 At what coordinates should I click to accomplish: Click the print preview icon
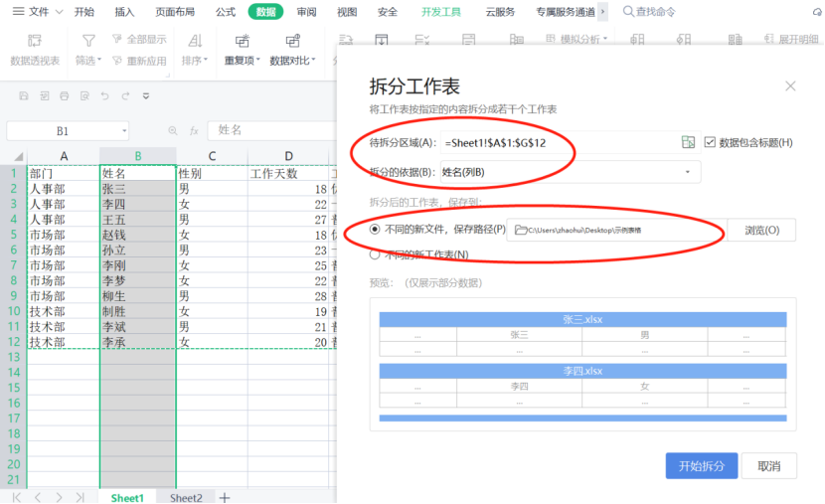84,95
